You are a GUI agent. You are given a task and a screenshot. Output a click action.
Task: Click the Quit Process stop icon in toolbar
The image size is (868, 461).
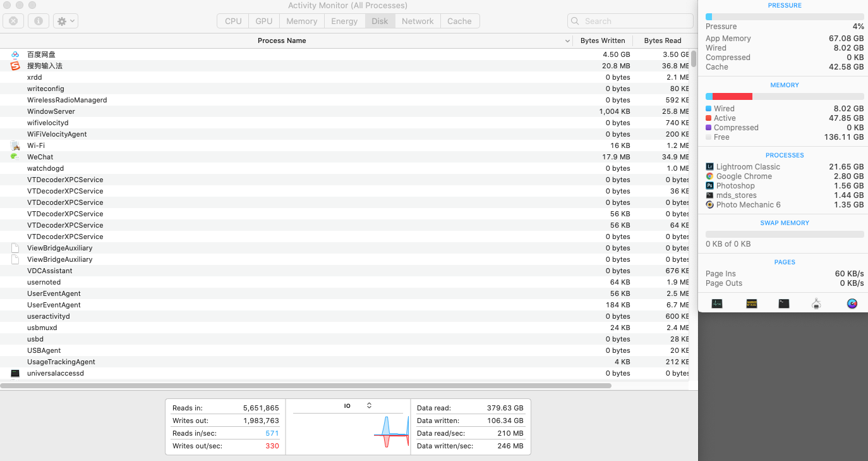13,21
